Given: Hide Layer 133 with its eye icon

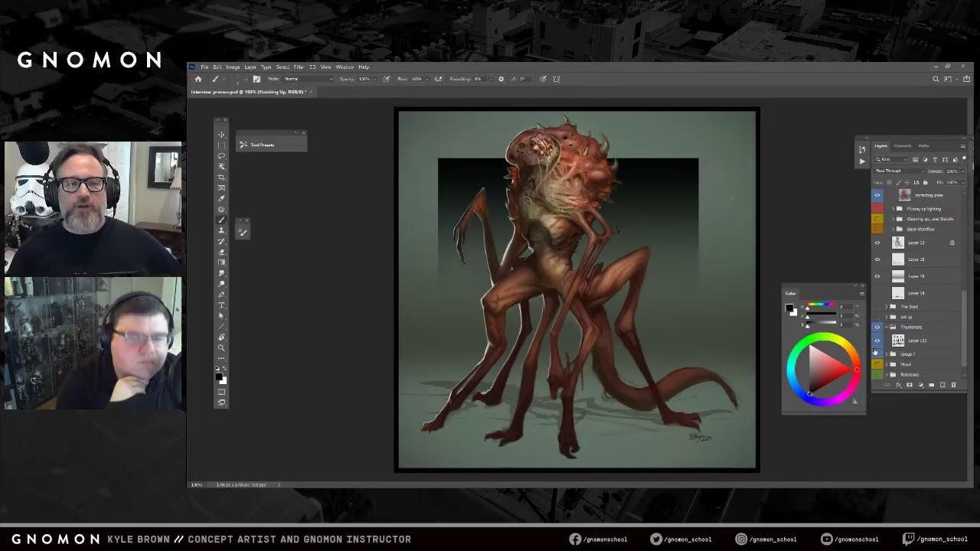Looking at the screenshot, I should pyautogui.click(x=877, y=341).
